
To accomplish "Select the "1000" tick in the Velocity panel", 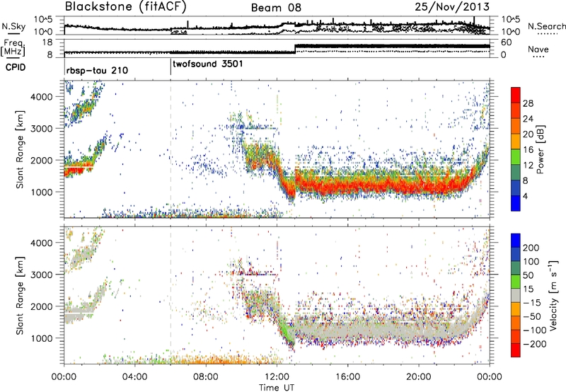I will click(x=42, y=338).
